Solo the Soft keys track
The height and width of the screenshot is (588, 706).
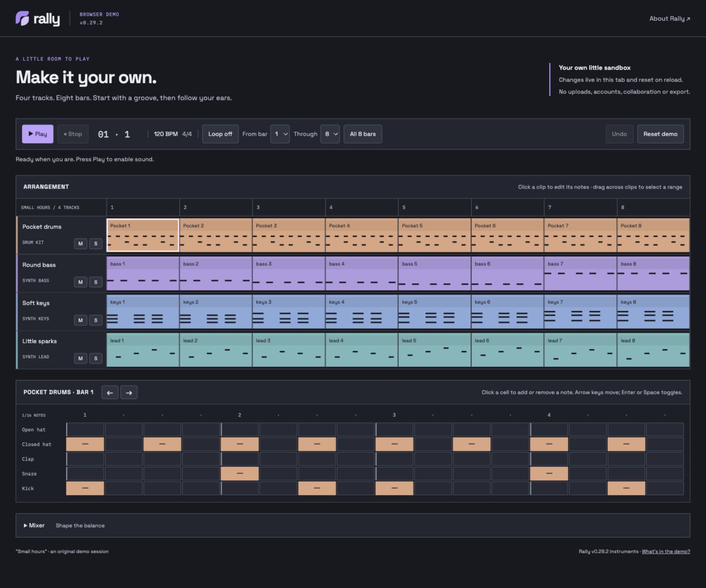click(96, 320)
